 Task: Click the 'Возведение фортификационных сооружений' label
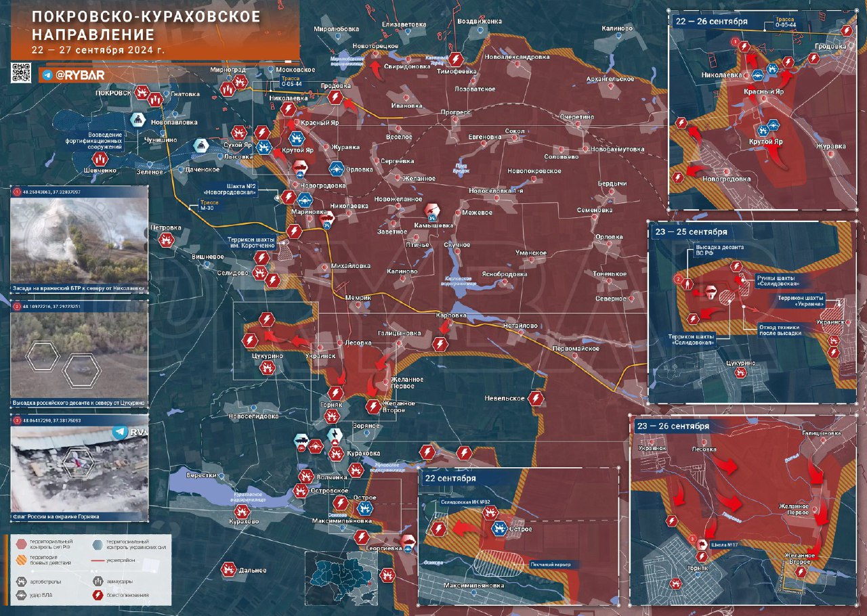[105, 140]
